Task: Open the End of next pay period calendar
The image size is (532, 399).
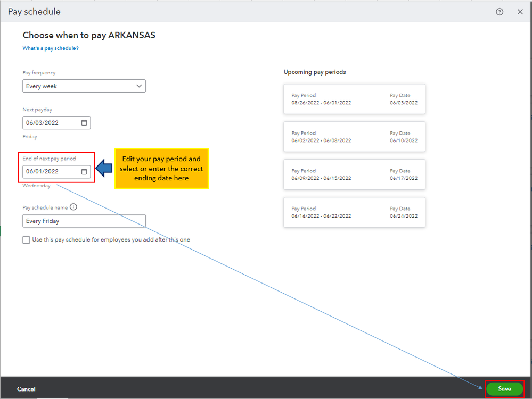Action: click(84, 171)
